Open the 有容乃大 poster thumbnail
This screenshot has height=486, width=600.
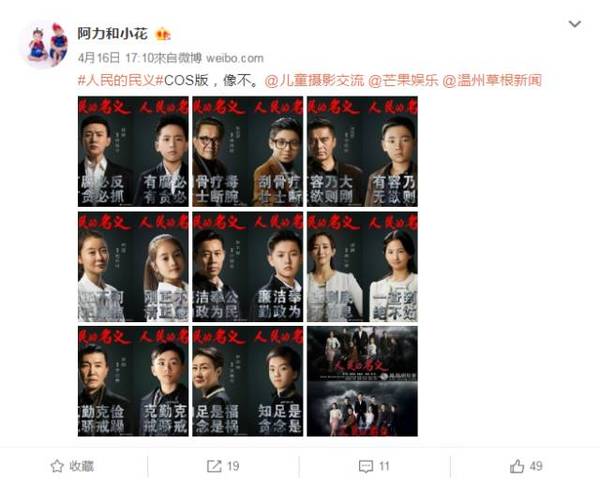coord(362,152)
